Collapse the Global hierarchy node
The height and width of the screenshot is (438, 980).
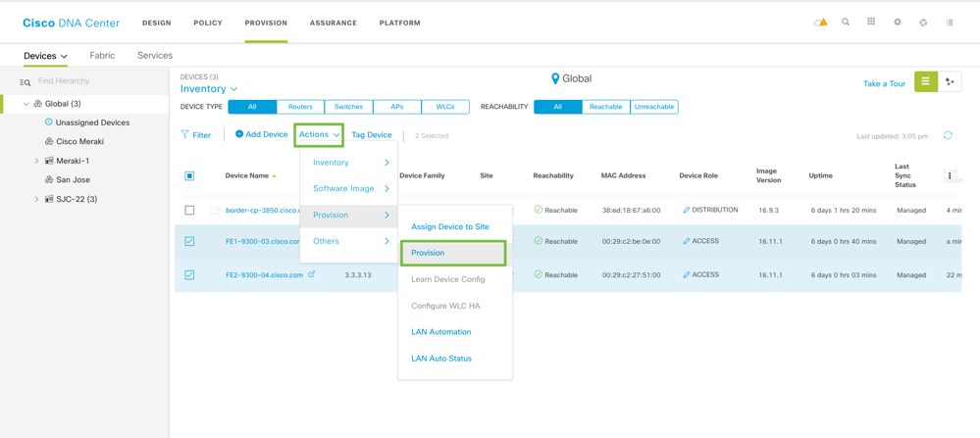[x=26, y=104]
